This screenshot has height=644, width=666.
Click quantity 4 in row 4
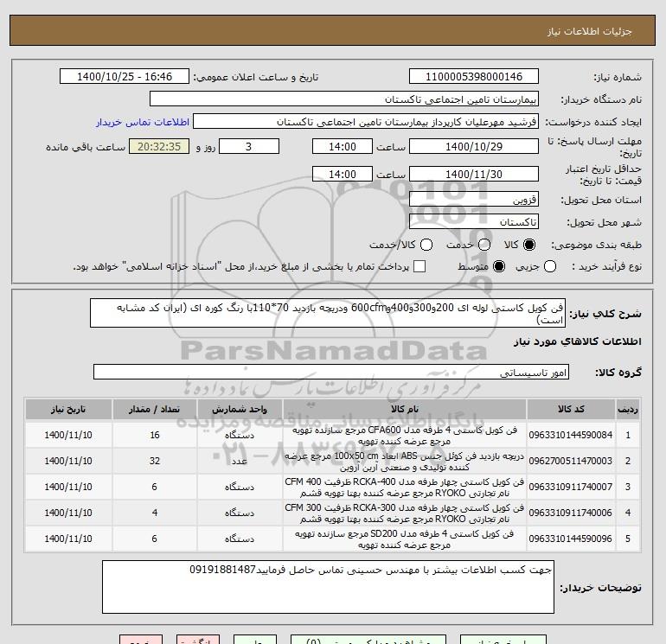click(x=155, y=513)
